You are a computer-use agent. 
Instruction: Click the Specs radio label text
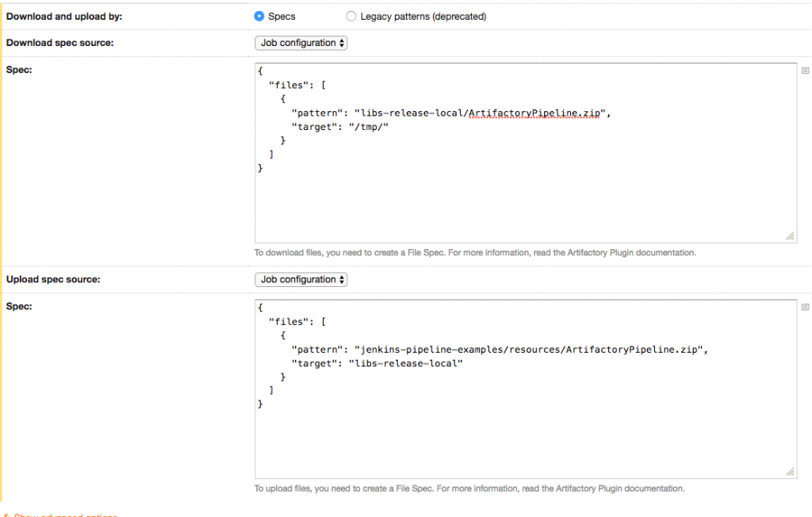click(282, 16)
